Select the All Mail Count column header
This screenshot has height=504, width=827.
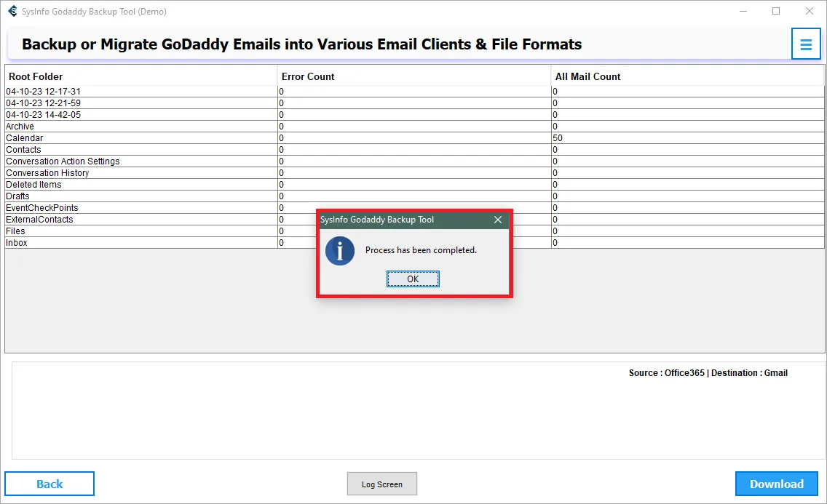point(687,76)
